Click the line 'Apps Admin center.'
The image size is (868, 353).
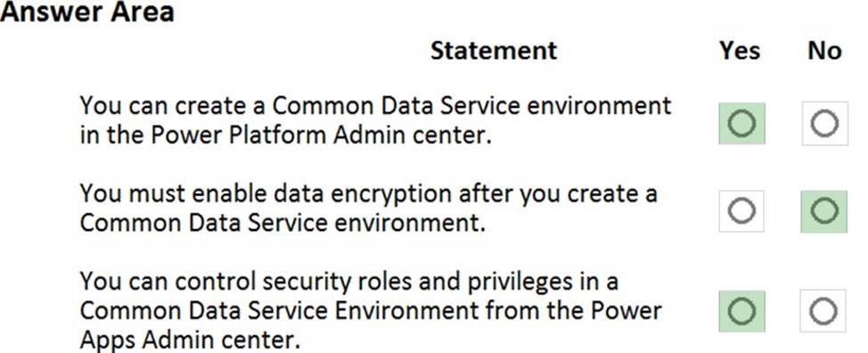coord(190,341)
